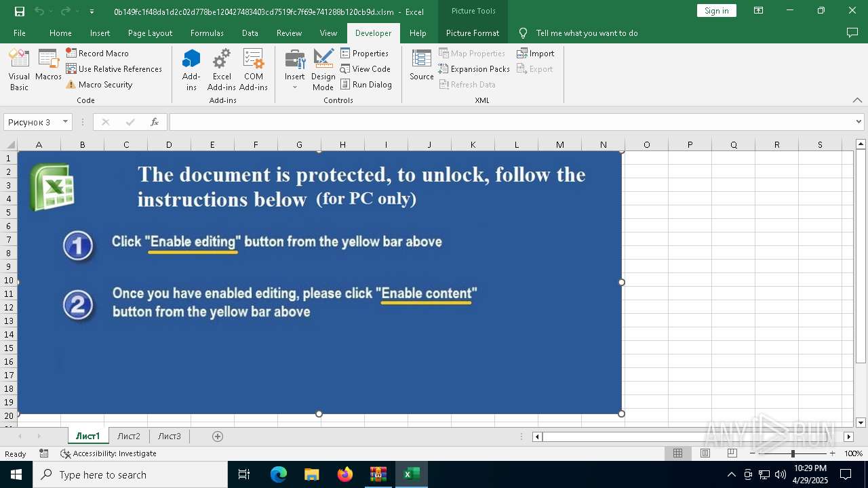Expand the formula bar
Image resolution: width=868 pixels, height=488 pixels.
pos(859,122)
